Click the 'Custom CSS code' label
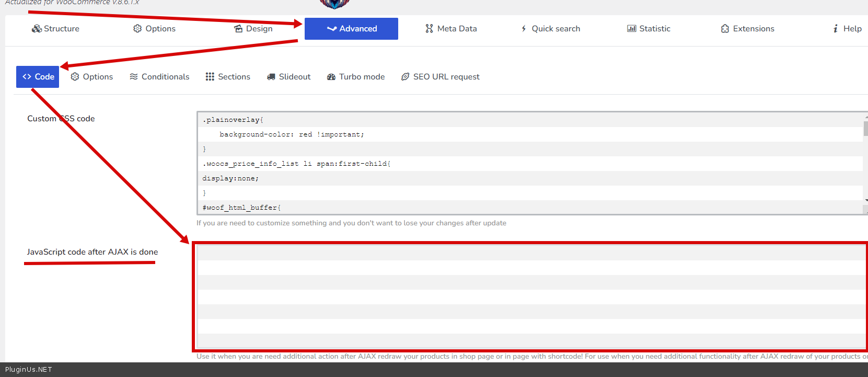Viewport: 868px width, 377px height. [61, 119]
